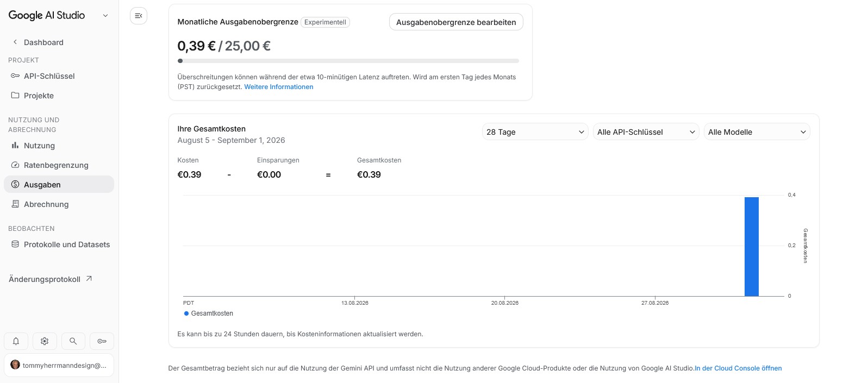Click the 0,39 € spending amount
The height and width of the screenshot is (383, 868).
point(196,46)
